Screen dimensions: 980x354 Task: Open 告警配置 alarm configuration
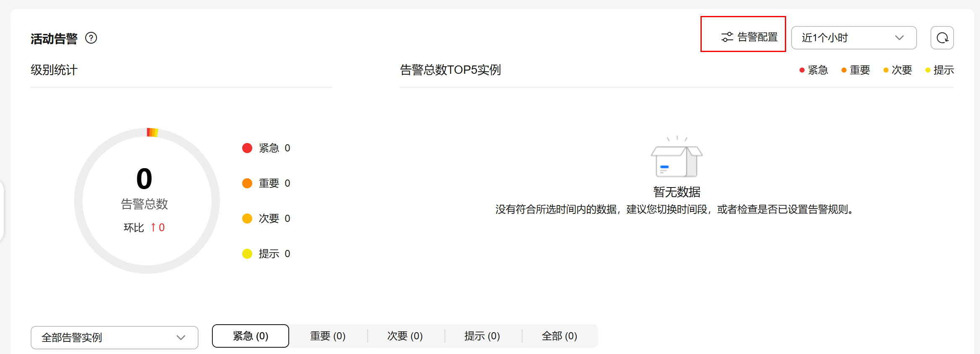coord(757,37)
